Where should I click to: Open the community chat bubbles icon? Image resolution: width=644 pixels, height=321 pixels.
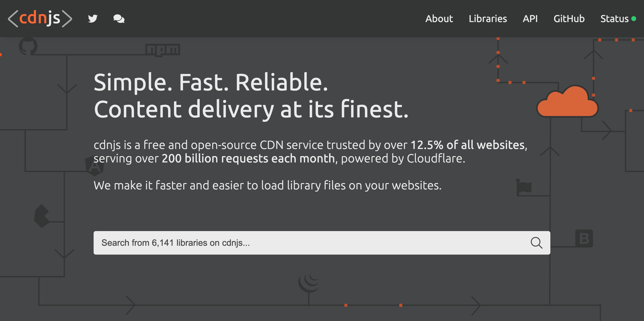coord(119,19)
